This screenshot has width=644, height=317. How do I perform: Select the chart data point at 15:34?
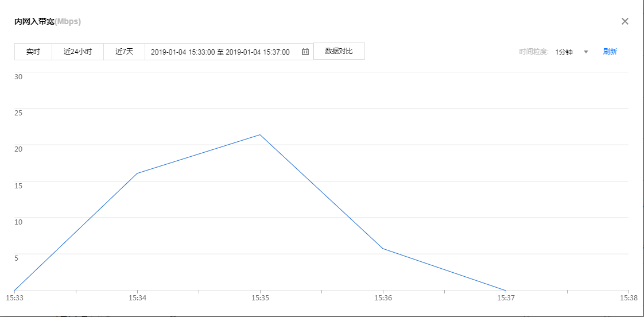(137, 173)
